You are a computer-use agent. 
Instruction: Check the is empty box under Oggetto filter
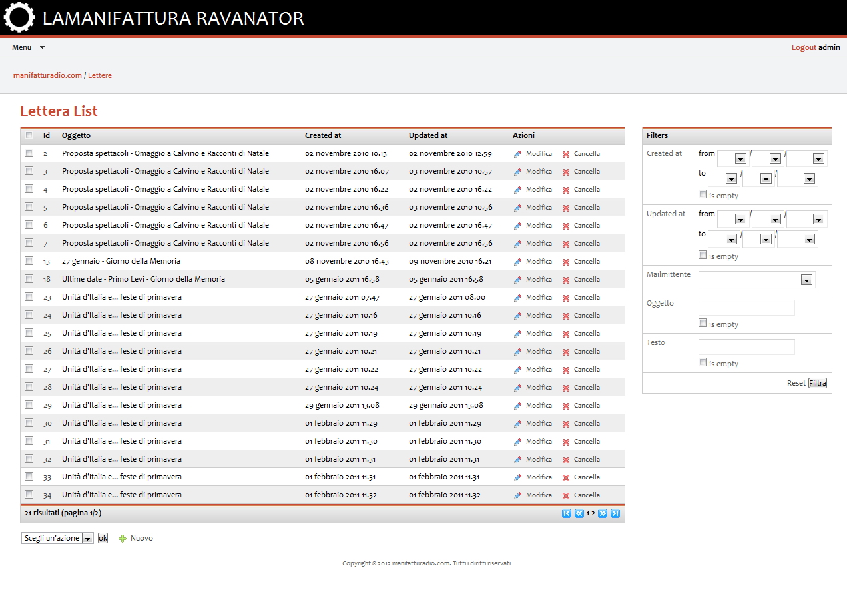pos(703,323)
